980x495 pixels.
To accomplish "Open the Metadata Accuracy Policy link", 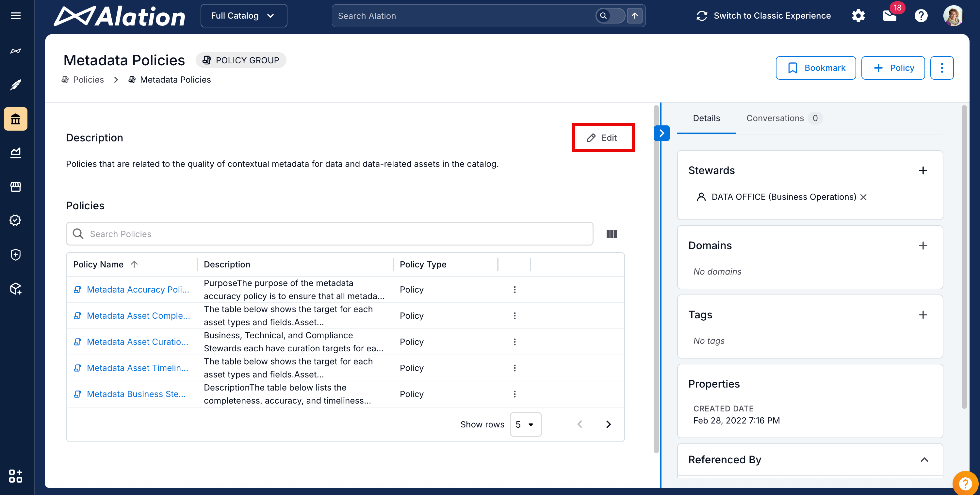I will [x=138, y=289].
